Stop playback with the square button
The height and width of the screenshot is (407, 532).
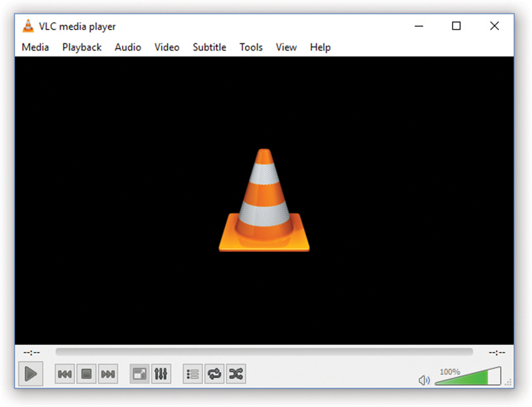click(x=87, y=374)
